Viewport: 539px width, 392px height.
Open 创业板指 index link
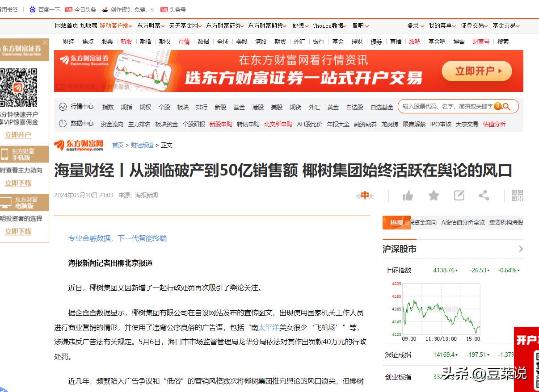tap(398, 377)
